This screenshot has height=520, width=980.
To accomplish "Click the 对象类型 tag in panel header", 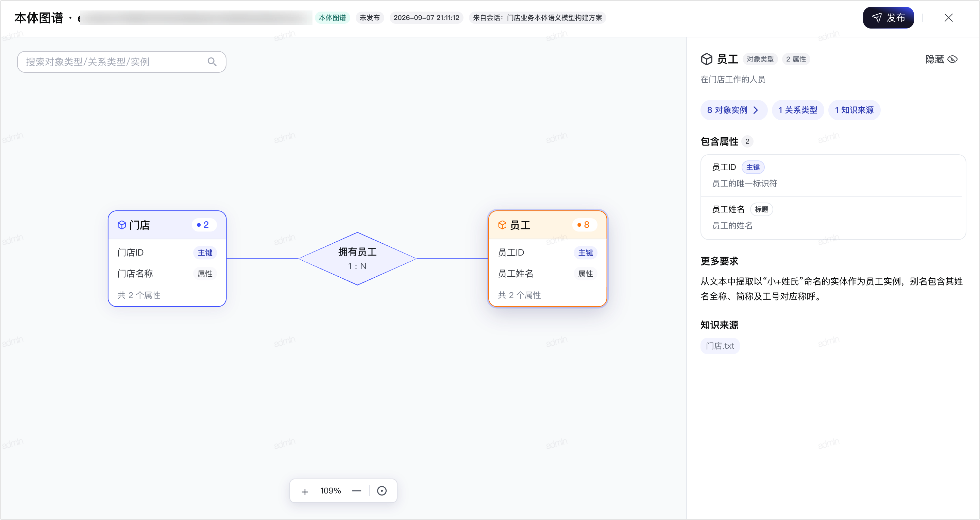I will coord(760,59).
